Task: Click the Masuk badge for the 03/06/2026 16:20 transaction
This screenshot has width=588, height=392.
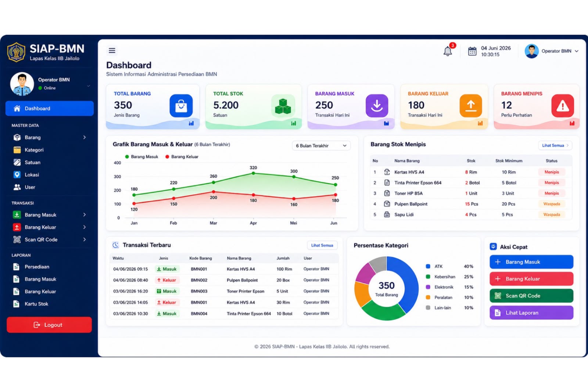Action: click(167, 291)
